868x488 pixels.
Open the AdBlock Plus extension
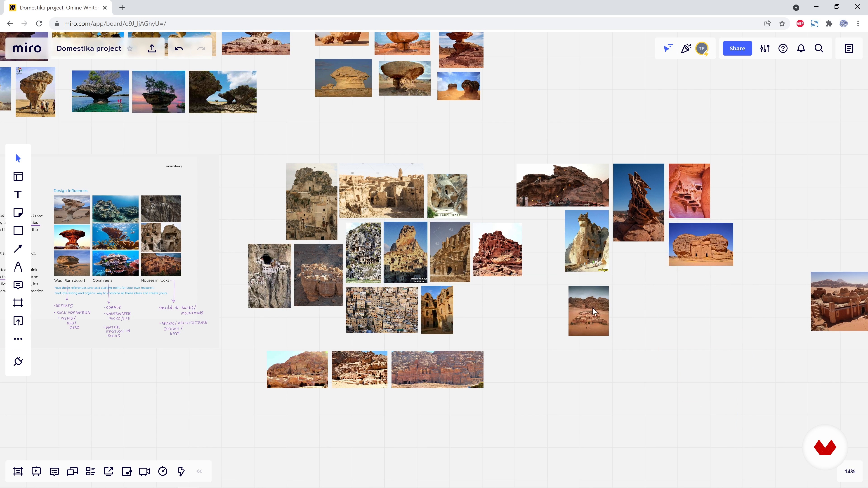click(x=800, y=23)
